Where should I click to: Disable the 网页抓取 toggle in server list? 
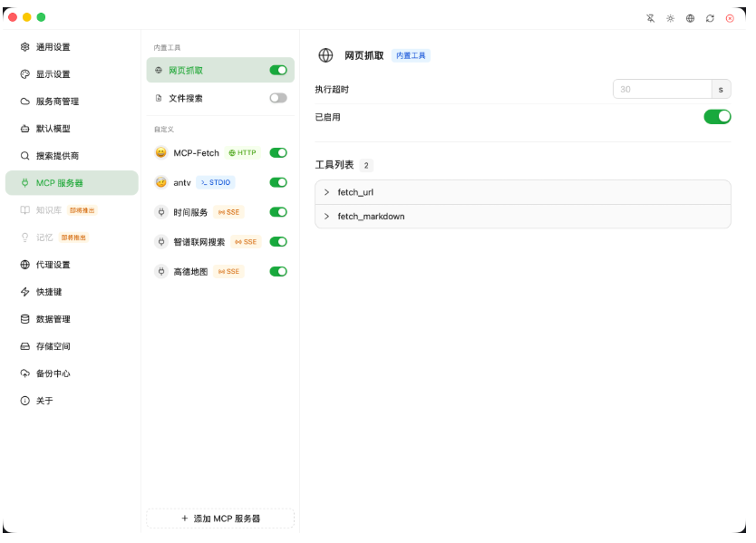click(278, 71)
